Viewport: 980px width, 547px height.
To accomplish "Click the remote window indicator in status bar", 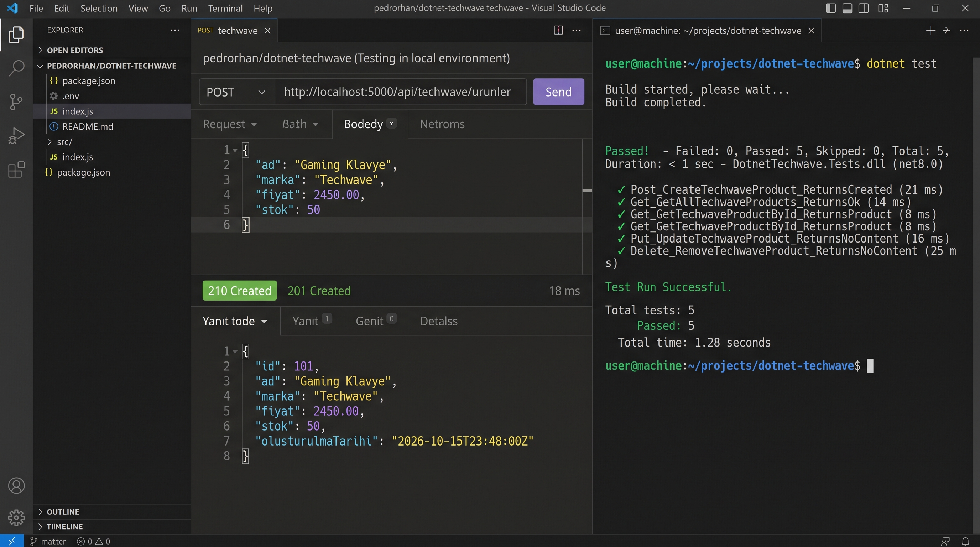I will pyautogui.click(x=12, y=541).
